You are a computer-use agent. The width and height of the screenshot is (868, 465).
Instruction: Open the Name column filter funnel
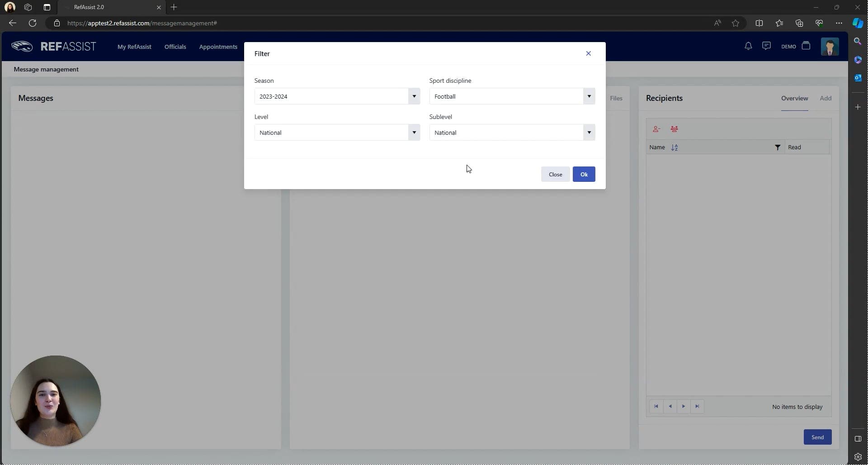pyautogui.click(x=778, y=147)
